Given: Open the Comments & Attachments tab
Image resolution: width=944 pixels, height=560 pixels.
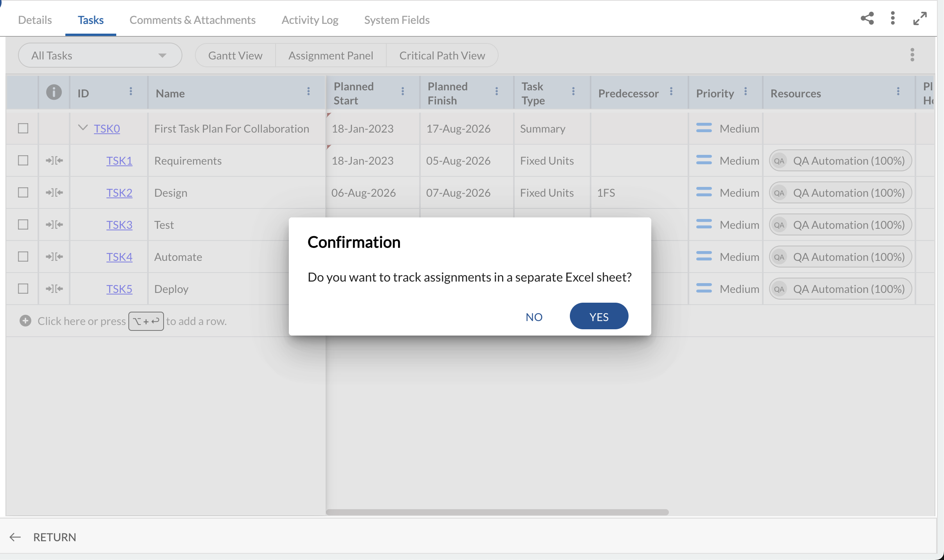Looking at the screenshot, I should [x=193, y=20].
